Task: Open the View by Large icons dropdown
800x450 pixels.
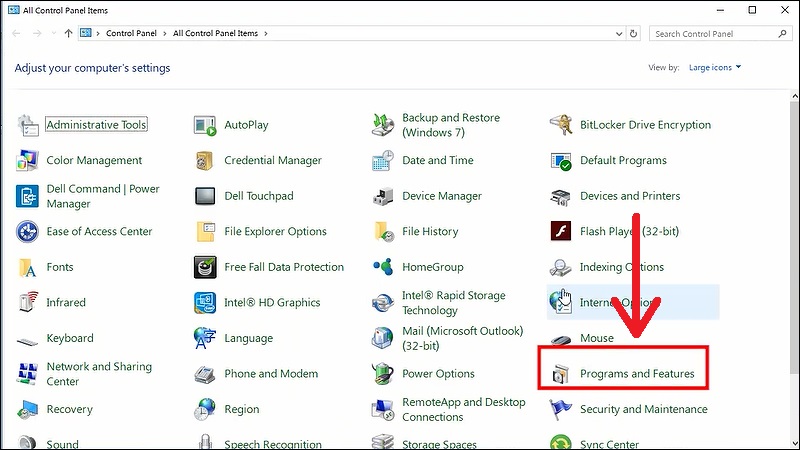Action: click(x=715, y=67)
